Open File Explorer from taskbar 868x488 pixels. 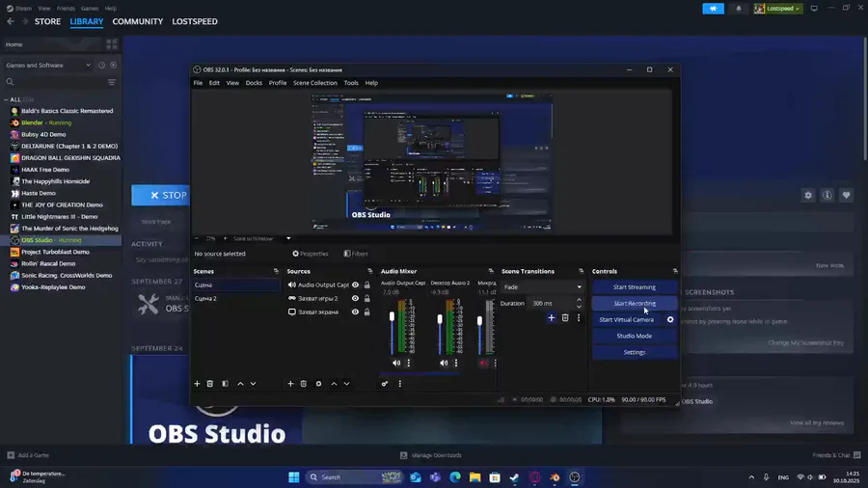[x=475, y=477]
